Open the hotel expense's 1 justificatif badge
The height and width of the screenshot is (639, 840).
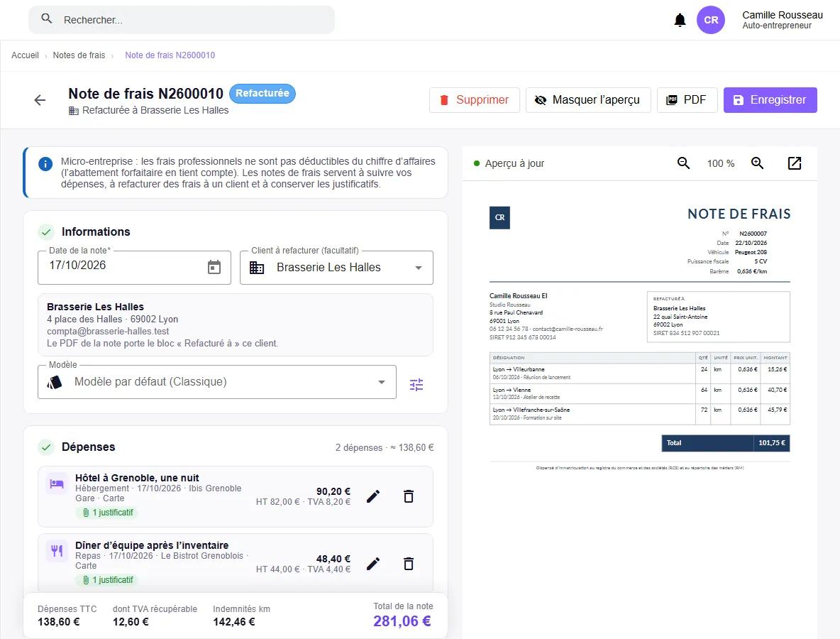tap(108, 513)
